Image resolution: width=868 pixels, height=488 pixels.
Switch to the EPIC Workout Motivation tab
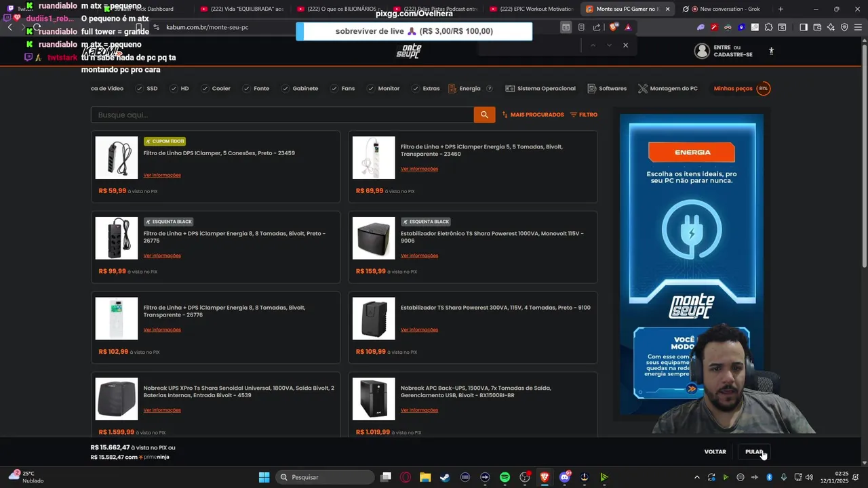click(x=531, y=9)
